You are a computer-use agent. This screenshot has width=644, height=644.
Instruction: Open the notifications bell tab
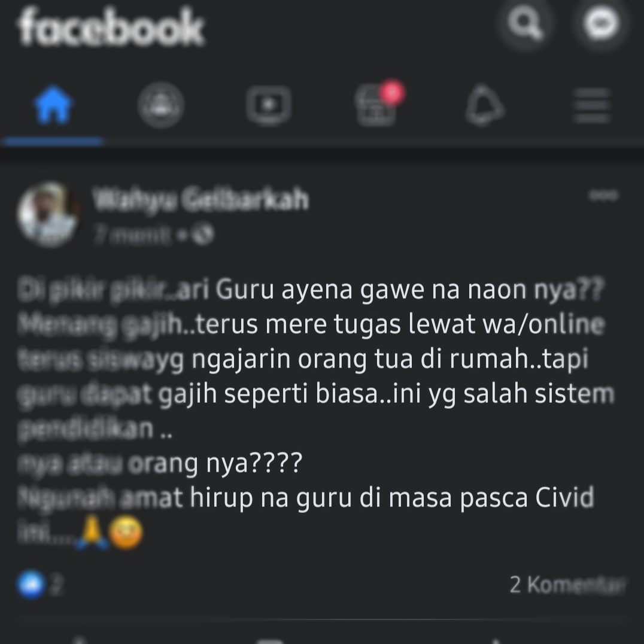(484, 105)
